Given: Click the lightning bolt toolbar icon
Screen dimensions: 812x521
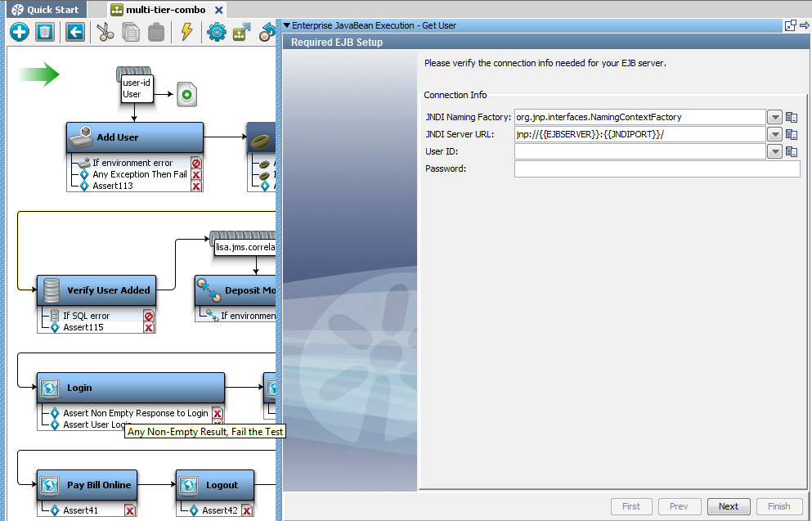Looking at the screenshot, I should (x=186, y=32).
